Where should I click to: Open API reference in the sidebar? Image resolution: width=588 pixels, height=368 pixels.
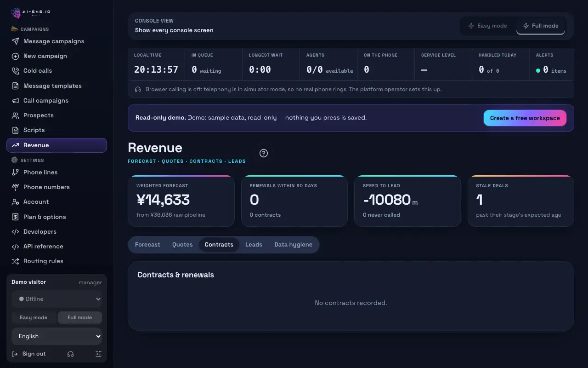pos(57,247)
